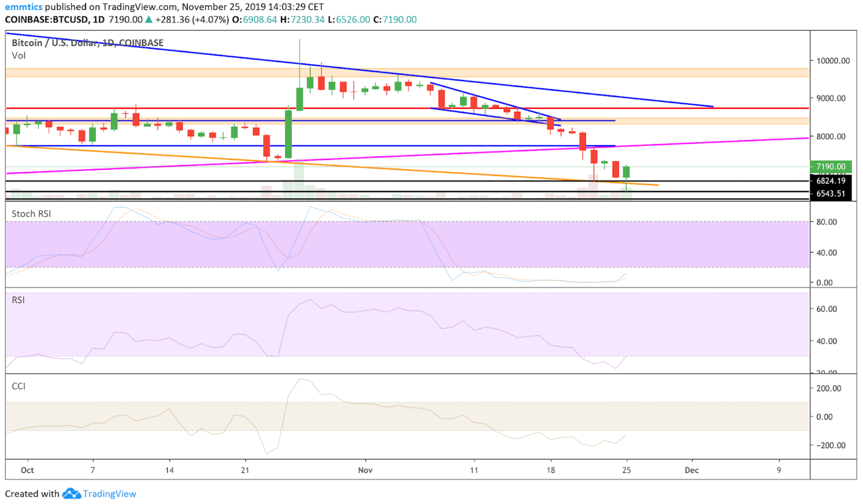Click the Oct label on time axis
This screenshot has height=504, width=863.
click(28, 470)
